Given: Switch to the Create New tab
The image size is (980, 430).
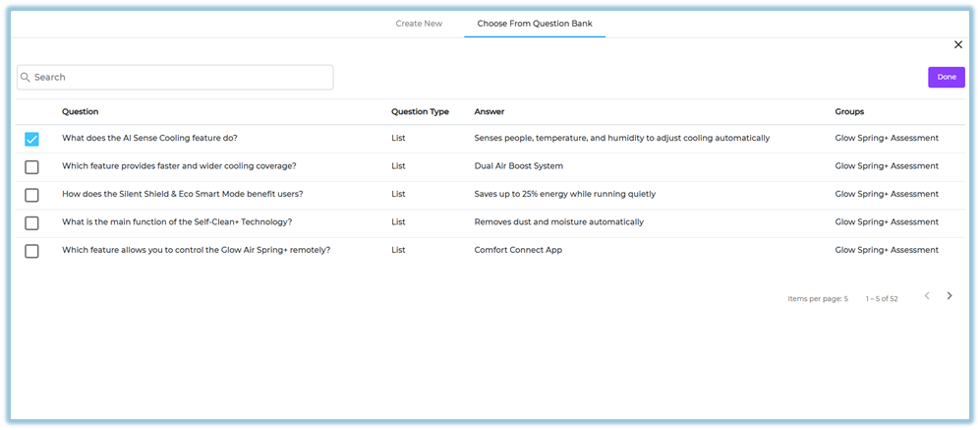Looking at the screenshot, I should pyautogui.click(x=419, y=24).
